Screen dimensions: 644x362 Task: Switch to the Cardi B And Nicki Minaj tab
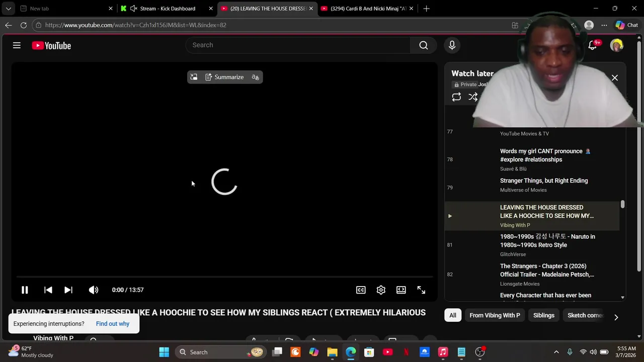pos(367,9)
